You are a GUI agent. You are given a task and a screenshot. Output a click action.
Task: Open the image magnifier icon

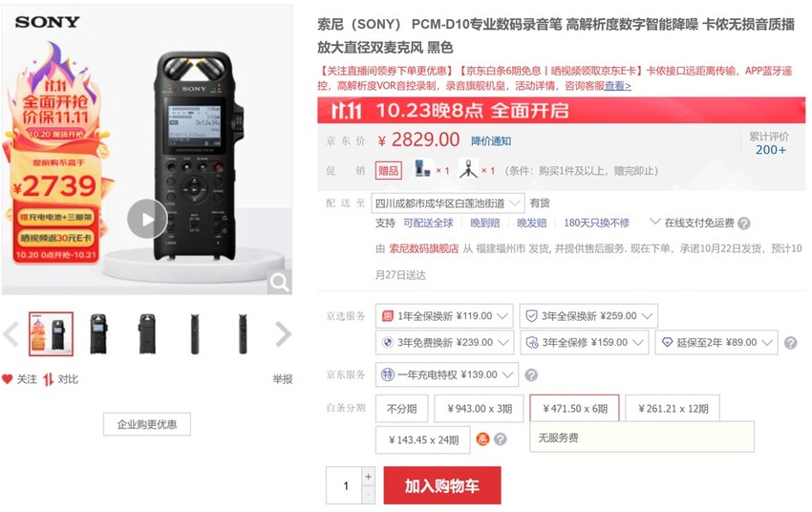tap(280, 283)
